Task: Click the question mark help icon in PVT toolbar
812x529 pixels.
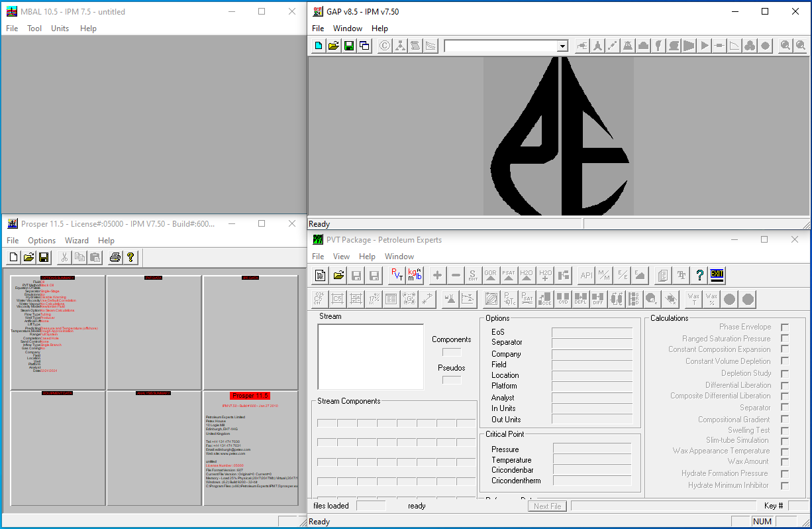Action: pyautogui.click(x=700, y=275)
